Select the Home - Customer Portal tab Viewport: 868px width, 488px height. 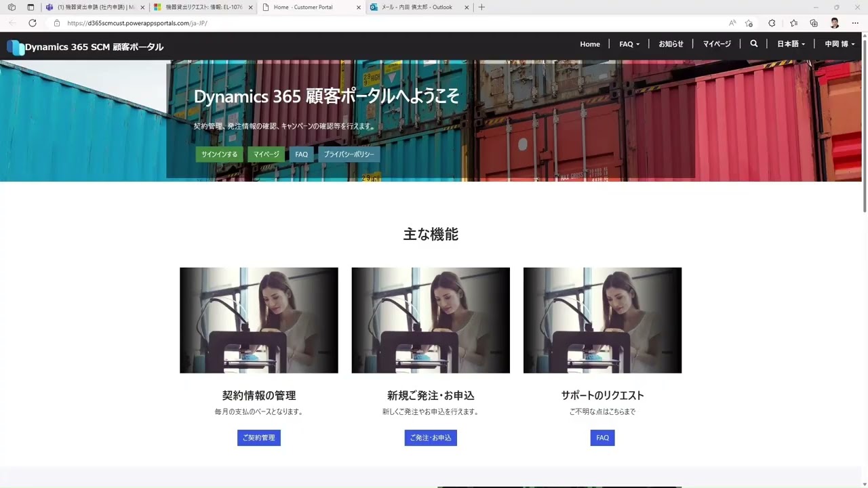311,7
